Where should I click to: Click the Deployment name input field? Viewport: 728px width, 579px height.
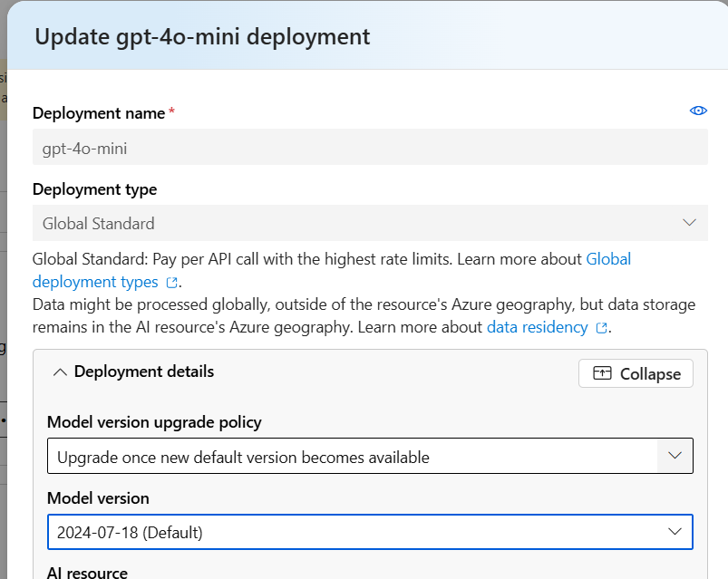pos(370,147)
